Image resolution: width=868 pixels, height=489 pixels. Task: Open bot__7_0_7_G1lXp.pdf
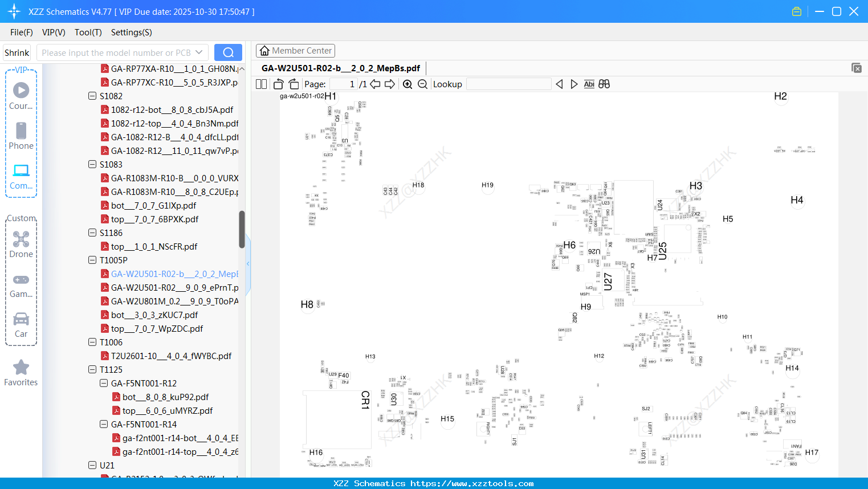(x=153, y=205)
